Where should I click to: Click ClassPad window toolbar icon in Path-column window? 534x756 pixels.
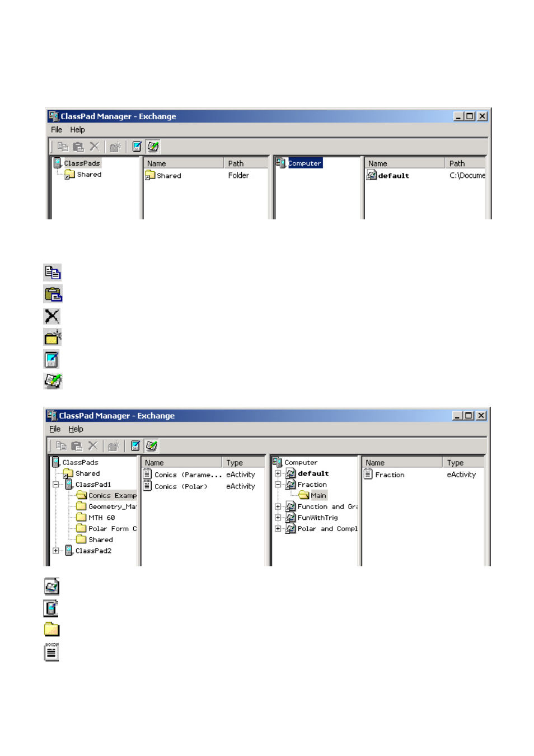pos(137,147)
